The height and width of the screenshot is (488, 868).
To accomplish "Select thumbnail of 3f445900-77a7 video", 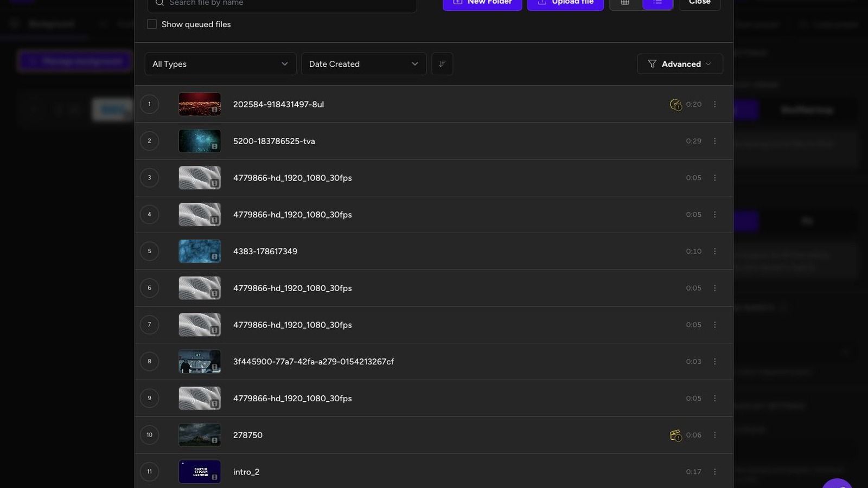I will click(x=200, y=362).
